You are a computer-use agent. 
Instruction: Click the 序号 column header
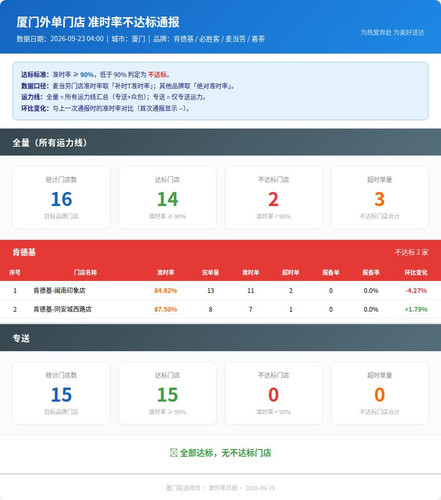pyautogui.click(x=15, y=272)
